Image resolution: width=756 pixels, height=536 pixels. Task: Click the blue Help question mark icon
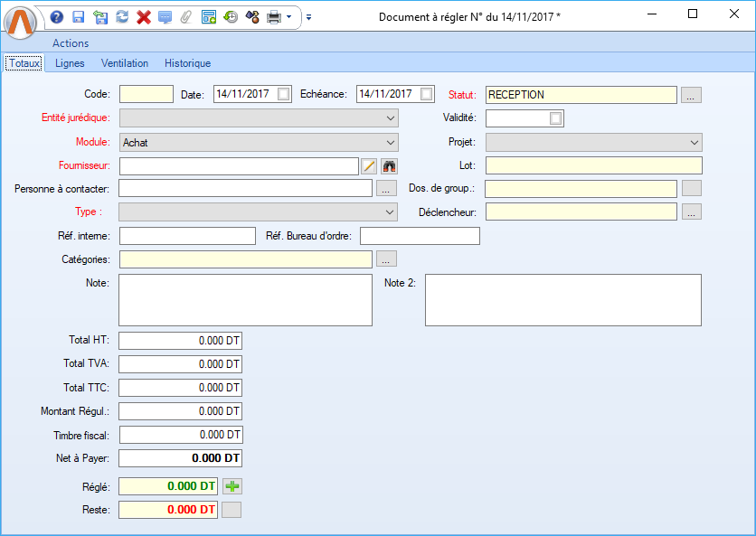point(57,17)
